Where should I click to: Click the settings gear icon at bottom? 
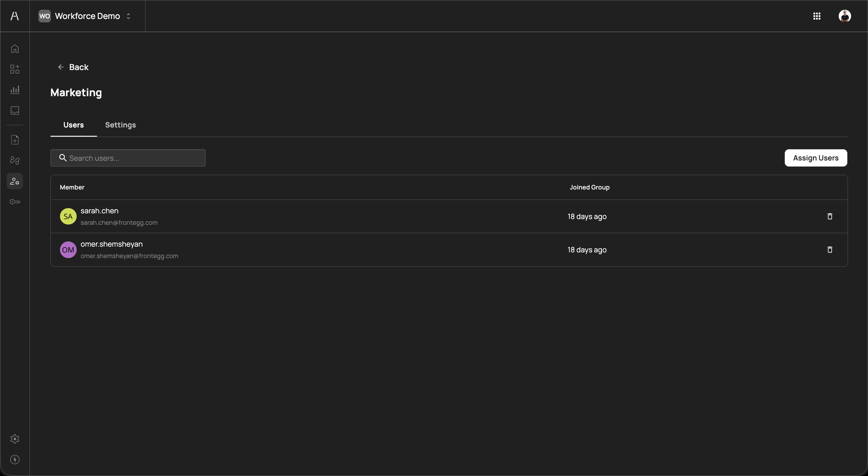tap(15, 439)
